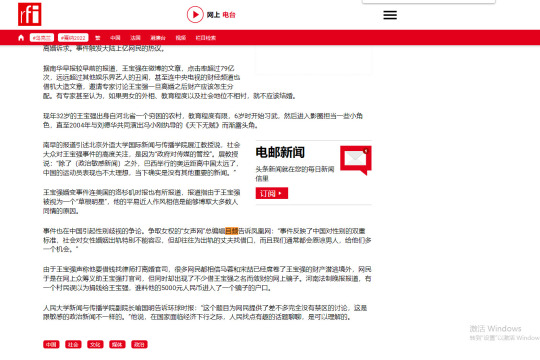Screen dimensions: 540x360
Task: Click the red envelope newsletter icon
Action: click(x=356, y=160)
